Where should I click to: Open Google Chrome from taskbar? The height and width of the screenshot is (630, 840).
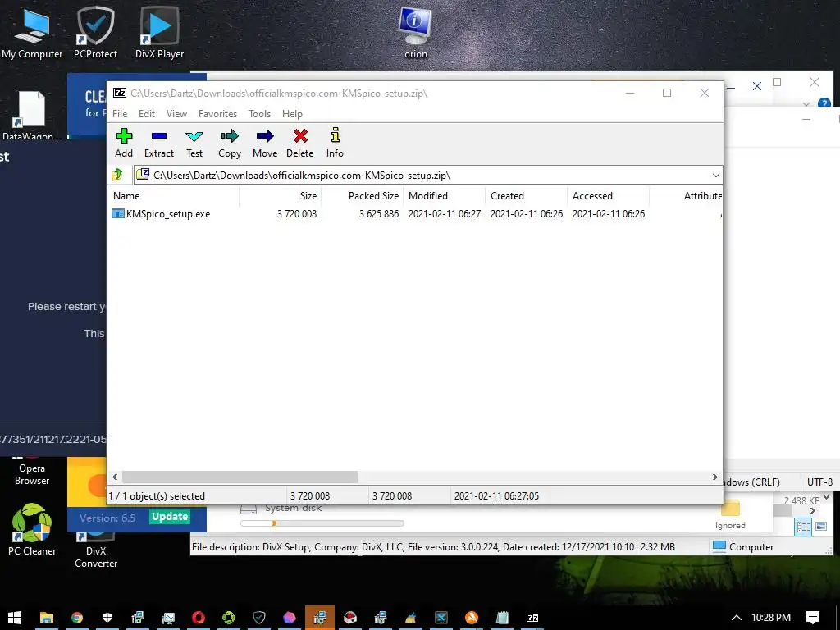pyautogui.click(x=77, y=618)
